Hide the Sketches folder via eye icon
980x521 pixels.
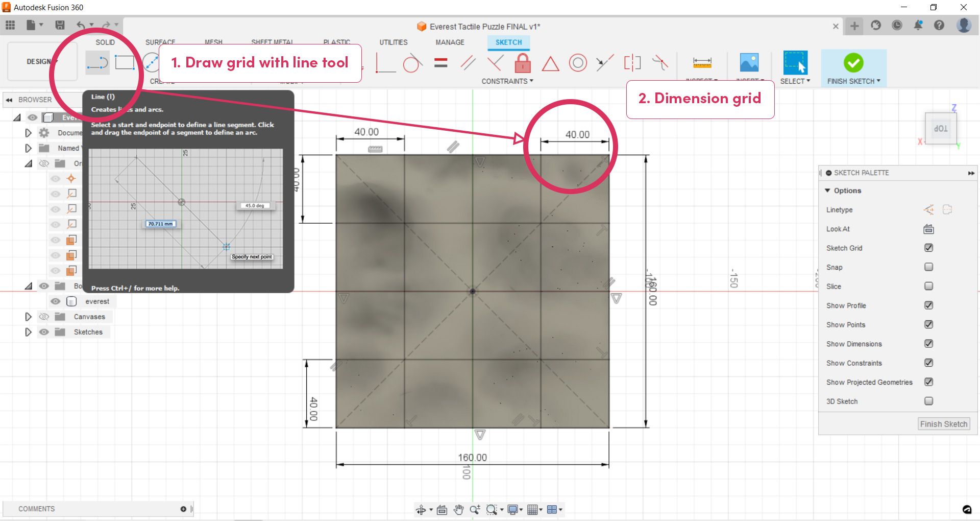(x=44, y=332)
